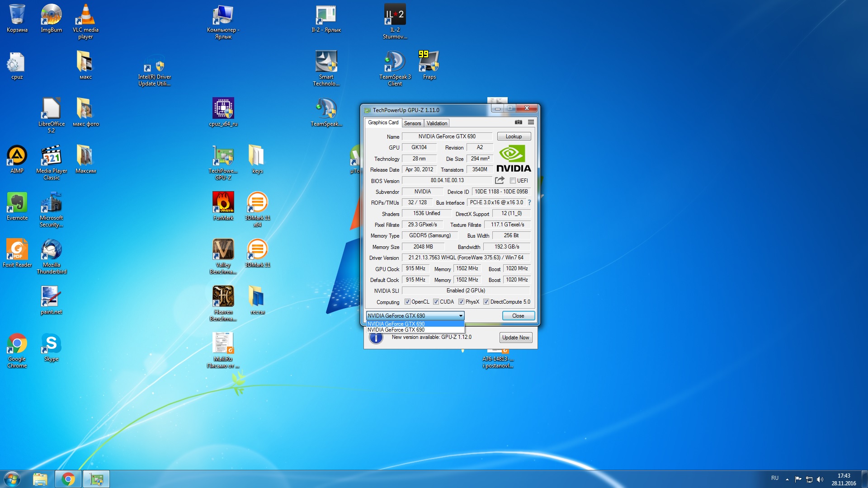Open the Recycle Bin (Корзина) desktop icon
Viewport: 868px width, 488px height.
click(17, 18)
